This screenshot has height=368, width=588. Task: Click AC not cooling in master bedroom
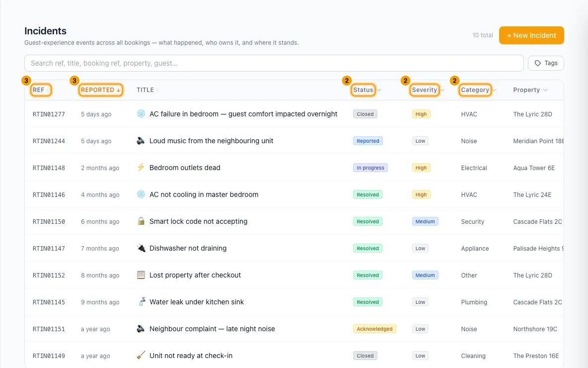(x=204, y=194)
